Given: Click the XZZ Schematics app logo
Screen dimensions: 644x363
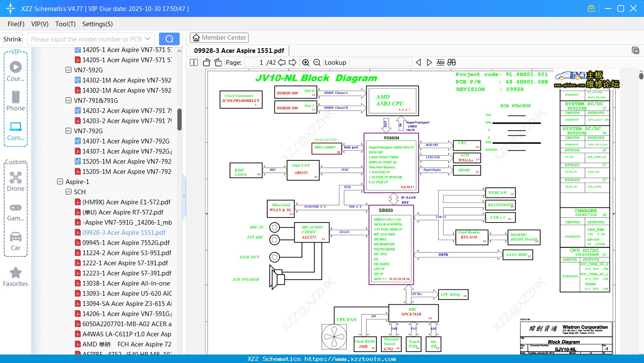Looking at the screenshot, I should tap(11, 8).
